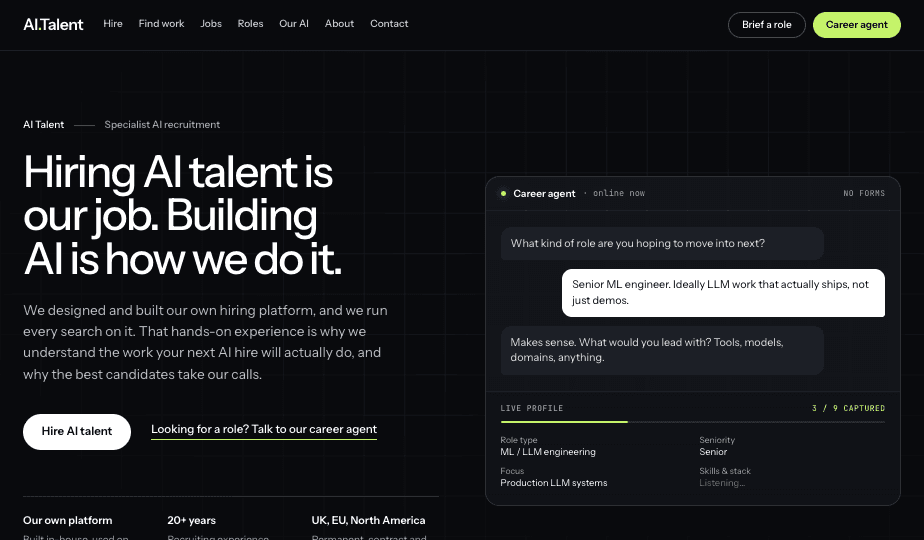Viewport: 924px width, 540px height.
Task: Click the 'Our own platform' stat heading
Action: coord(68,521)
